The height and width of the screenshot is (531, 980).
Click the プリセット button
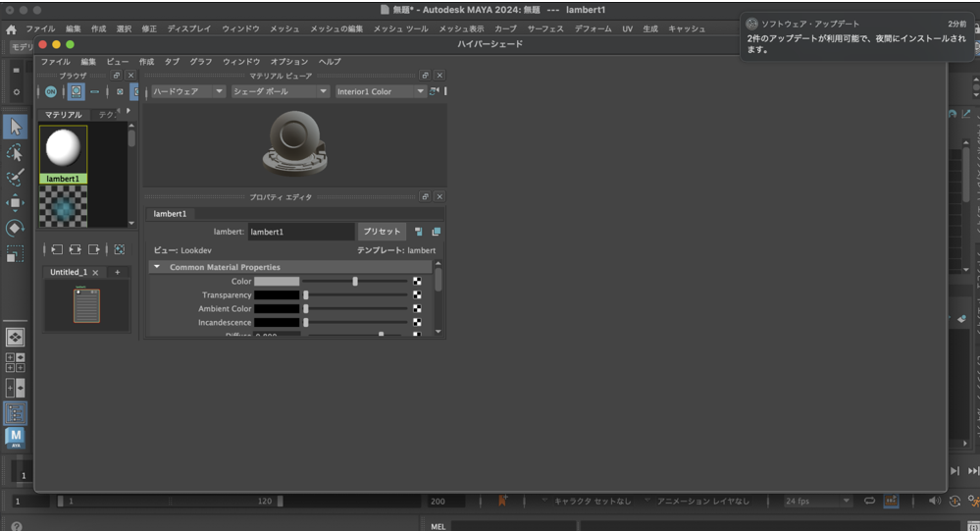(x=382, y=232)
